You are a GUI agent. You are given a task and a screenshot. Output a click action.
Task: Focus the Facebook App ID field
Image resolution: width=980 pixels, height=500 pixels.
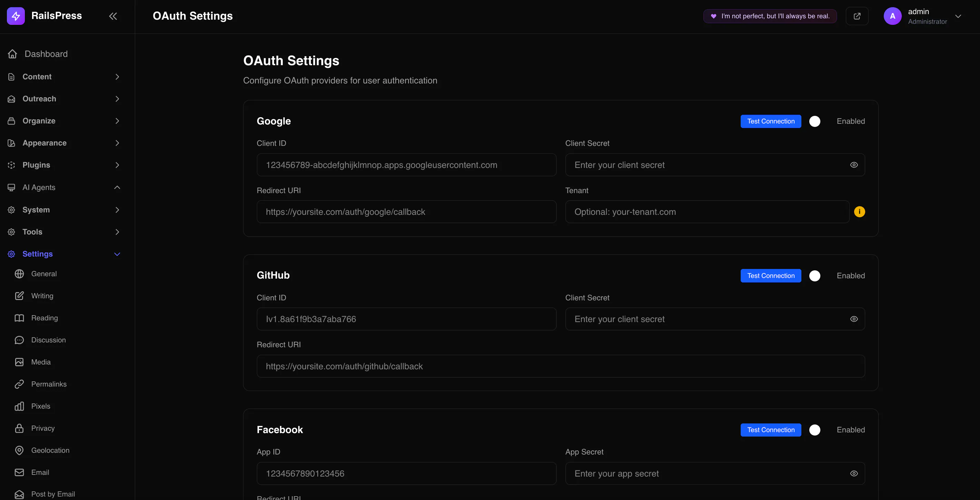[x=406, y=474]
